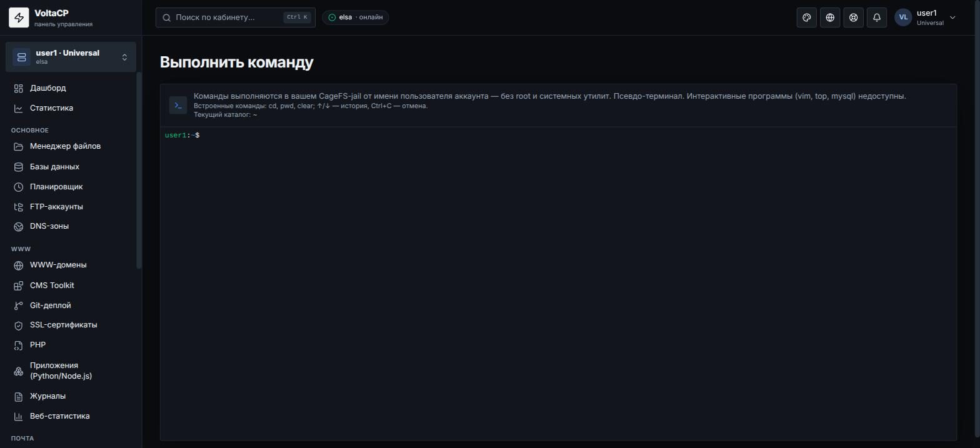Click the VL user avatar

pos(903,17)
